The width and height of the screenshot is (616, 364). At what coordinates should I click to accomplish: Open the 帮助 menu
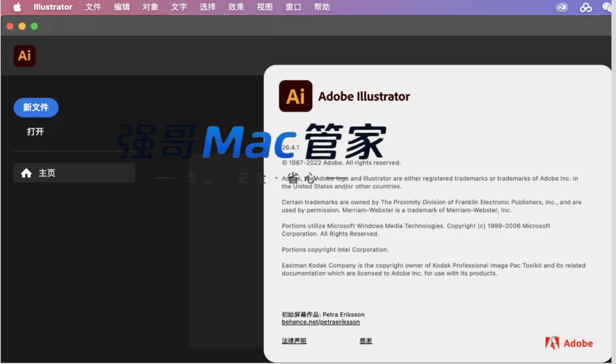322,7
